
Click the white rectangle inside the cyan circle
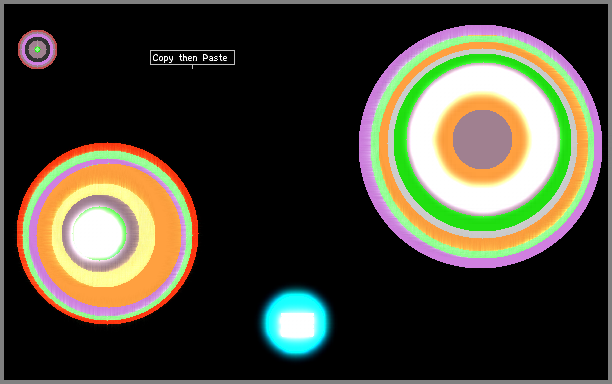coord(297,325)
